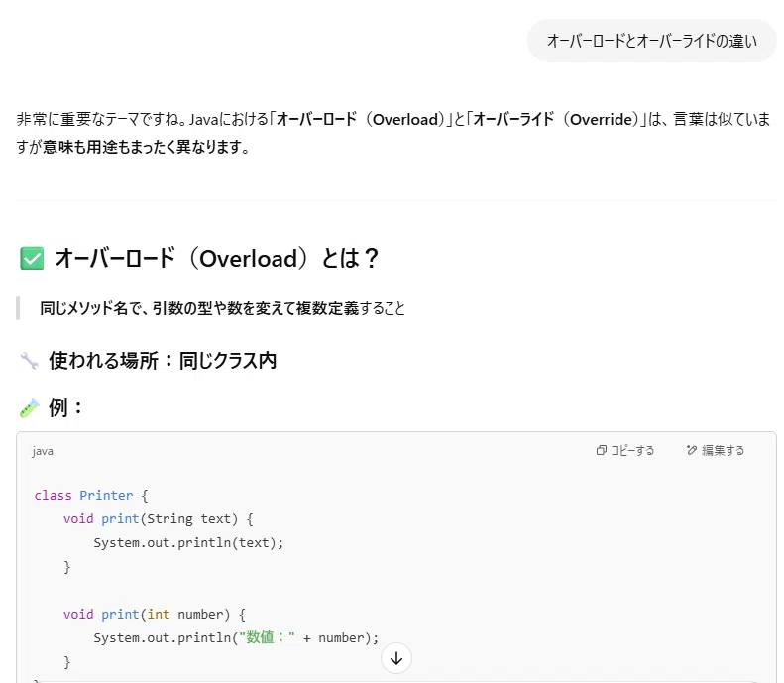
Task: Click the test tube emoji beside 例
Action: tap(30, 408)
